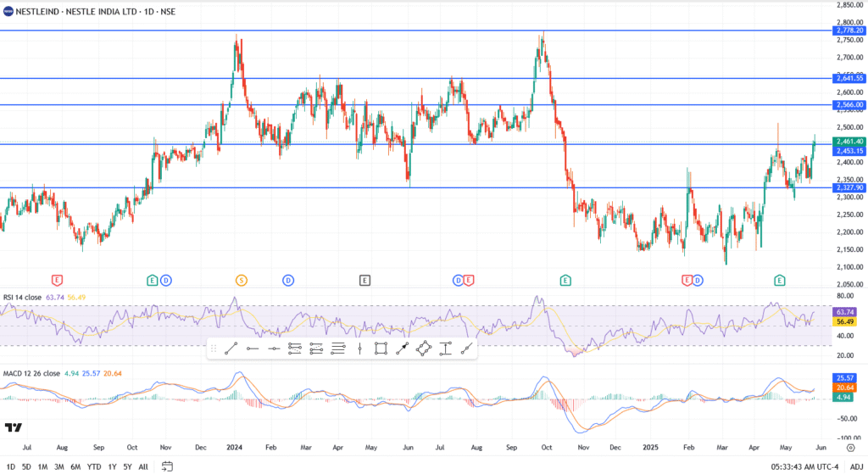Select the Vertical Line drawing tool
Image resolution: width=868 pixels, height=474 pixels.
coord(359,349)
